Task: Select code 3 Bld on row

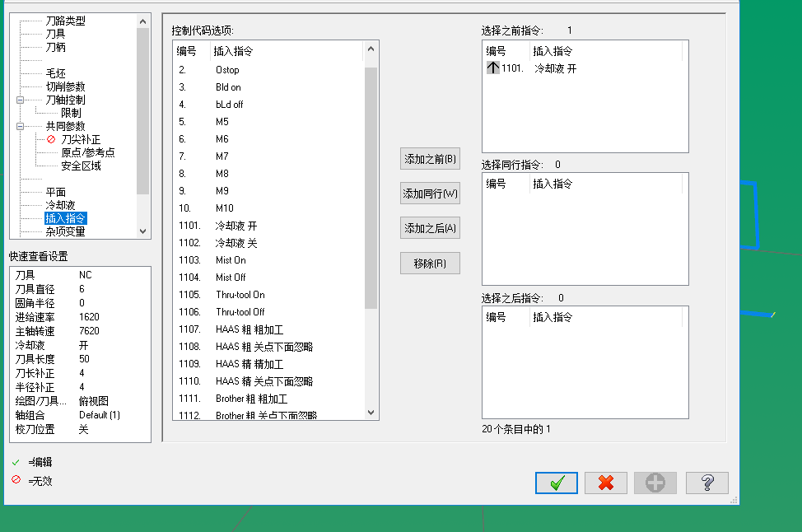Action: click(268, 87)
